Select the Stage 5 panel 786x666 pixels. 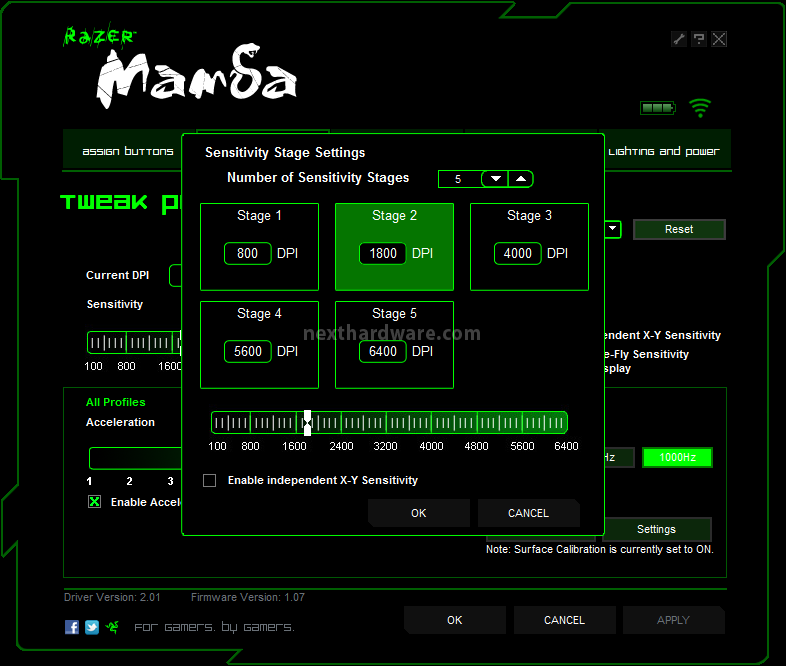coord(394,345)
